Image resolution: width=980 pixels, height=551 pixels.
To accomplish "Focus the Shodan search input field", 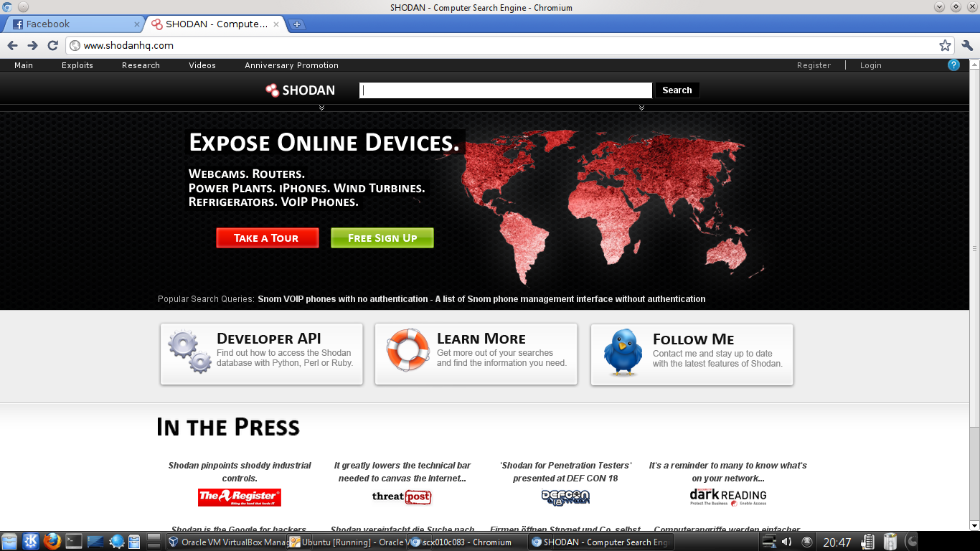I will (x=506, y=90).
